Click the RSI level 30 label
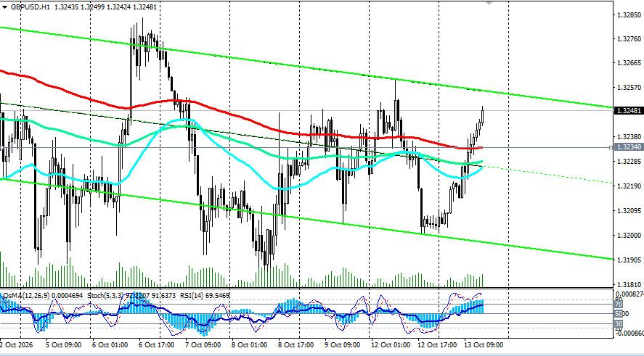The width and height of the screenshot is (644, 356). click(618, 324)
